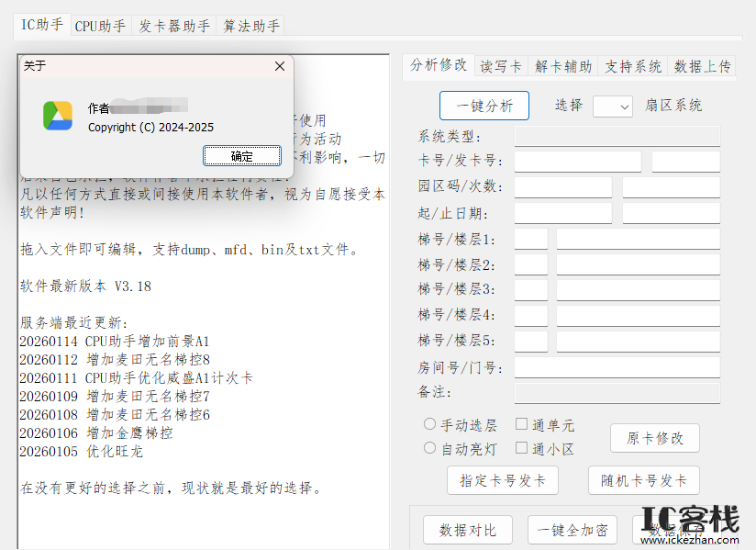Select the 手动选层 radio option

[428, 424]
